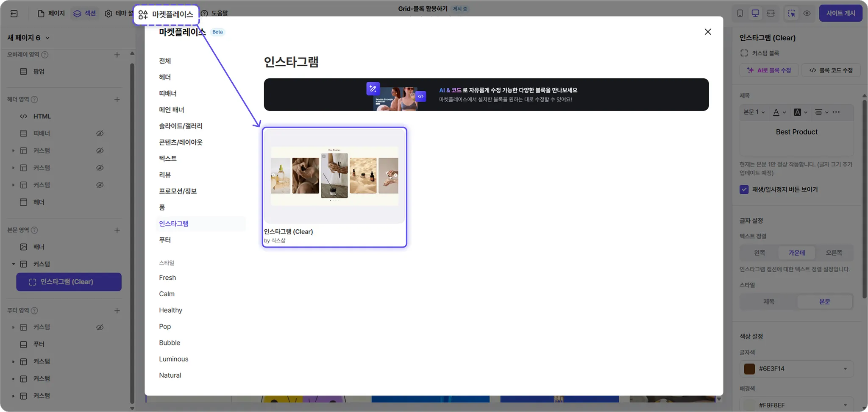Toggle visibility of the third 커스텀 header block
868x412 pixels.
(x=100, y=185)
